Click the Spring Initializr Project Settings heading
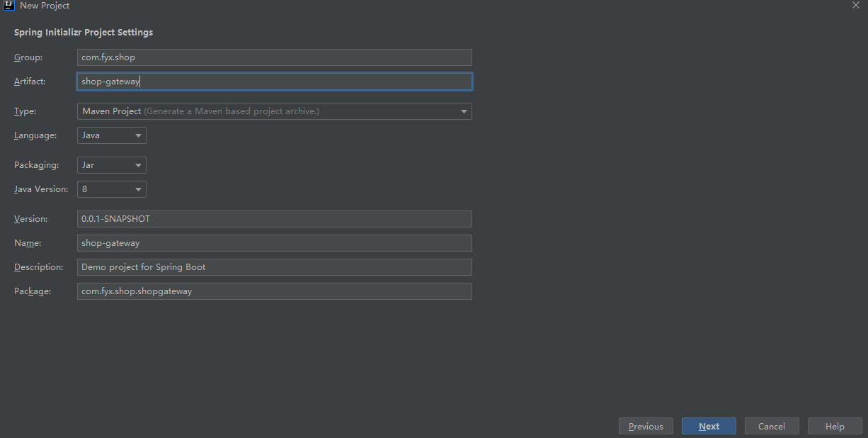 [x=84, y=33]
